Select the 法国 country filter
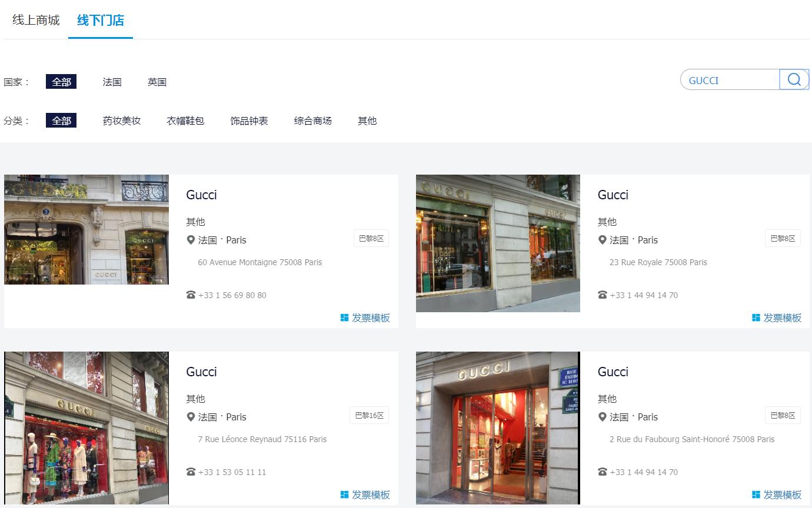 [x=112, y=82]
